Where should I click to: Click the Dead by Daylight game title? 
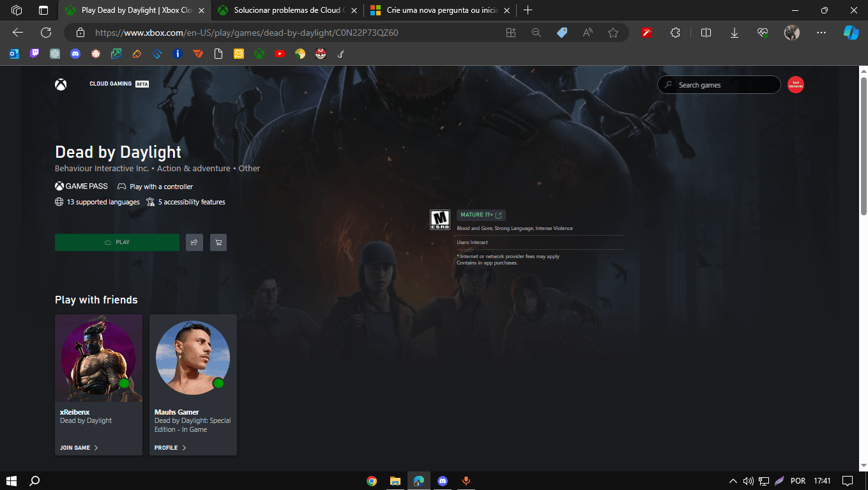pyautogui.click(x=118, y=152)
